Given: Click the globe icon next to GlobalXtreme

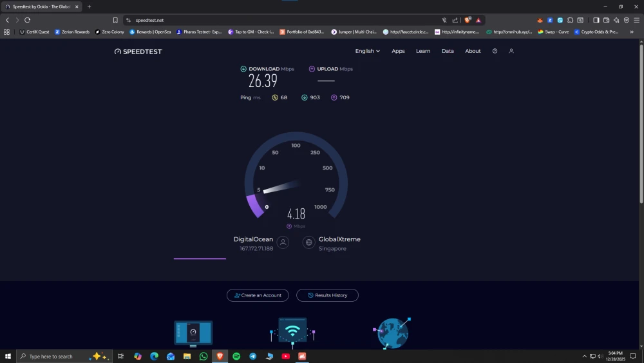Looking at the screenshot, I should (309, 242).
